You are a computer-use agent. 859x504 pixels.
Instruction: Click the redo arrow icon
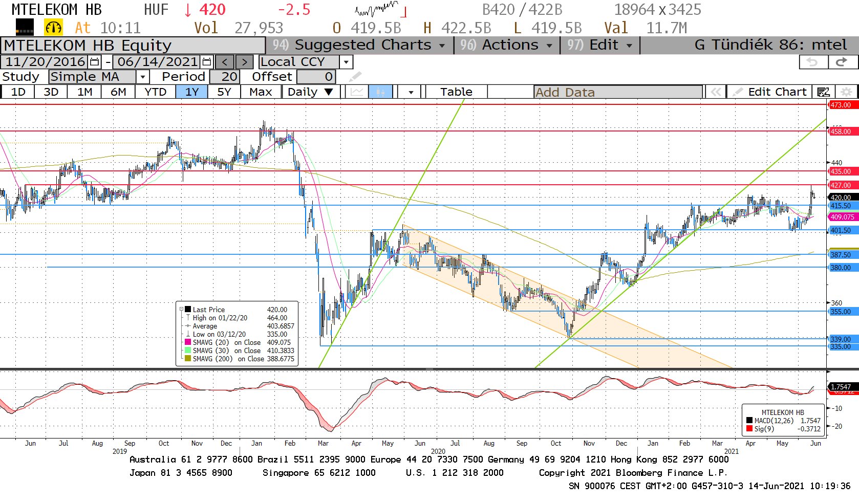point(842,62)
